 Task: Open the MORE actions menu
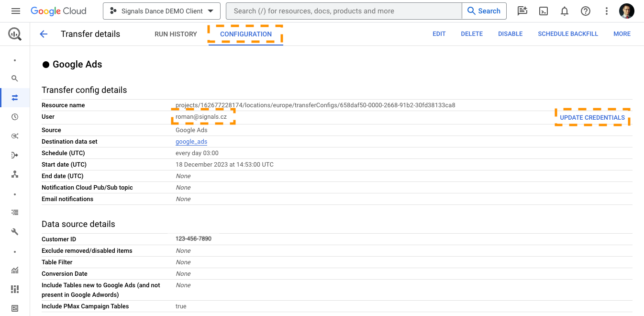pos(622,34)
